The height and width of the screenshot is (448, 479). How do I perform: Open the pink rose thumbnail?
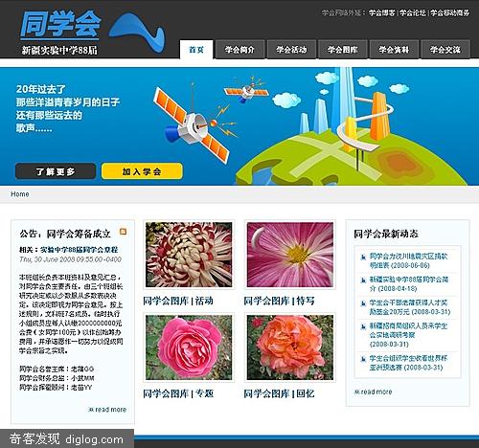[x=189, y=347]
